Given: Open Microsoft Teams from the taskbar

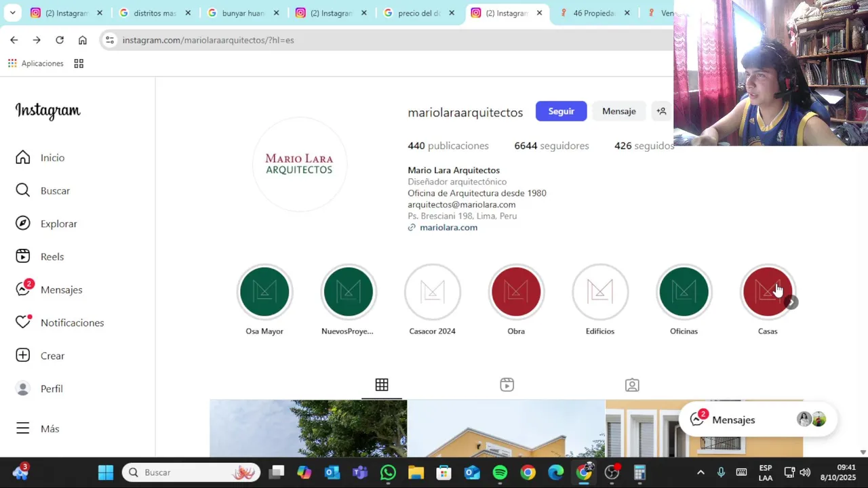Looking at the screenshot, I should tap(360, 472).
